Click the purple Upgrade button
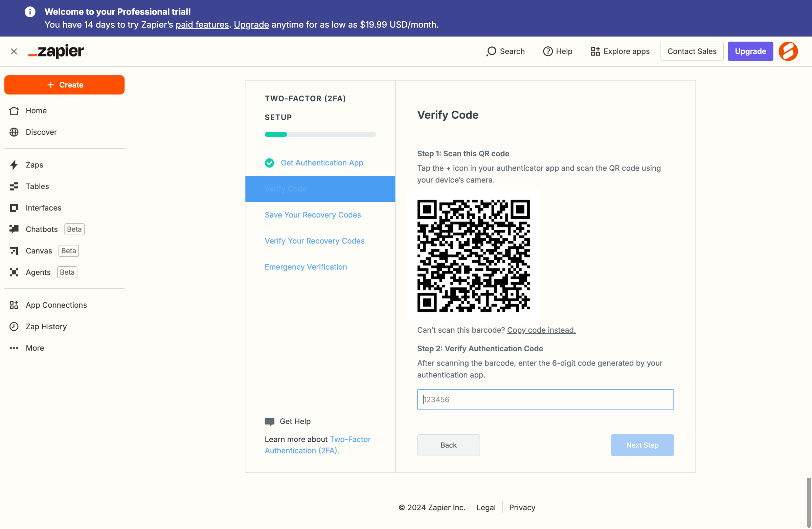812x529 pixels. tap(750, 51)
